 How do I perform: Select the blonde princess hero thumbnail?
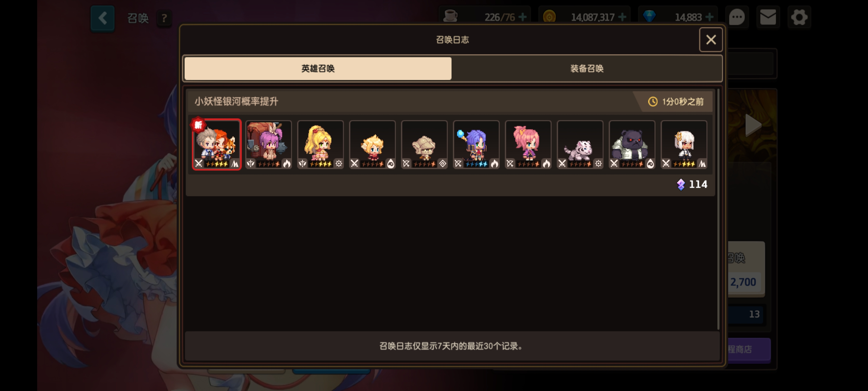tap(320, 144)
